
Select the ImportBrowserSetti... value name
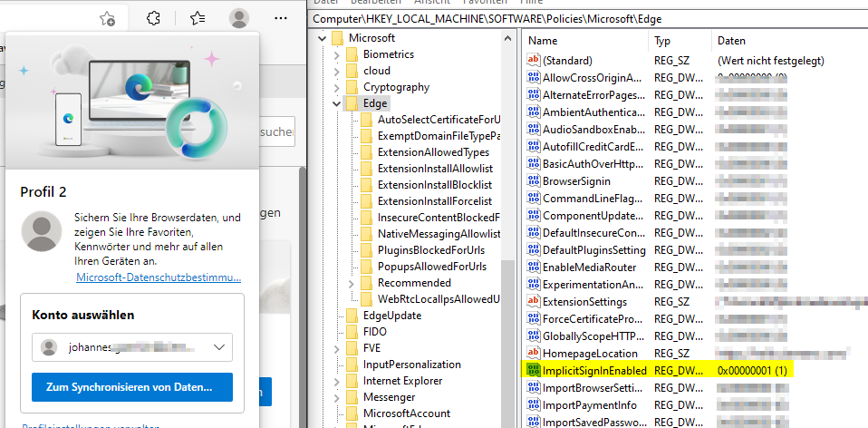(x=593, y=387)
